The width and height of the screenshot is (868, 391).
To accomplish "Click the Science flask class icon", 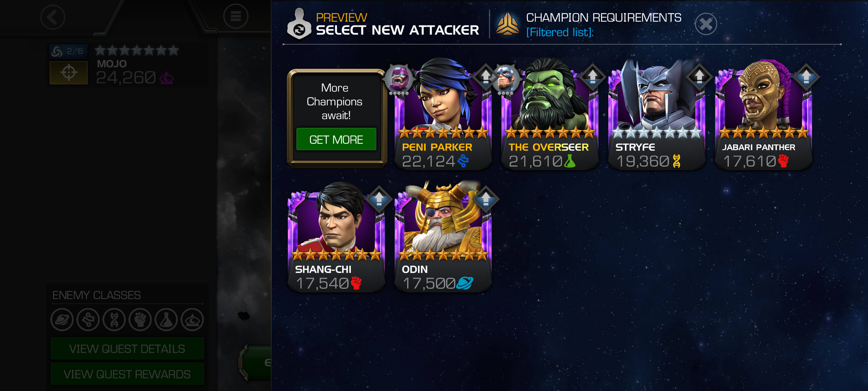I will [x=166, y=320].
